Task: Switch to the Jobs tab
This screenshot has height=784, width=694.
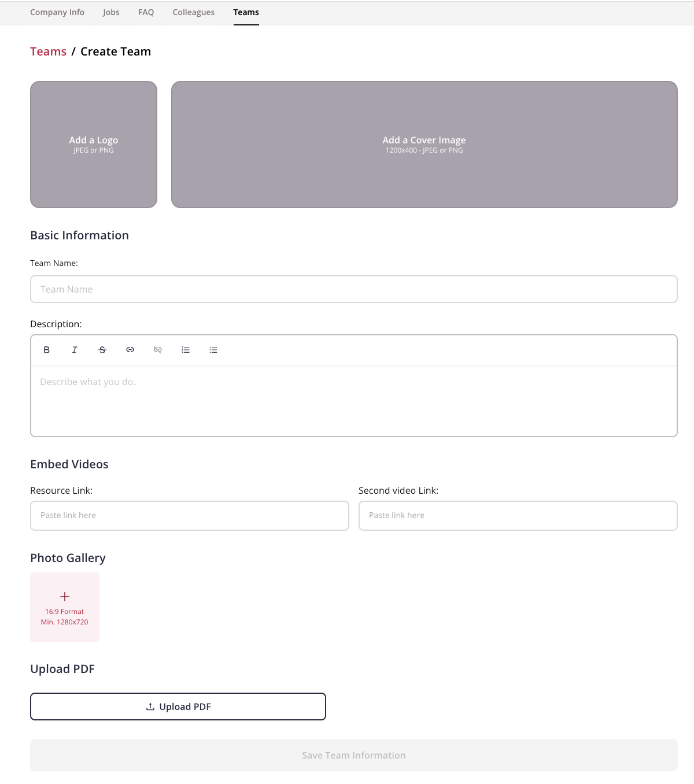Action: pos(111,12)
